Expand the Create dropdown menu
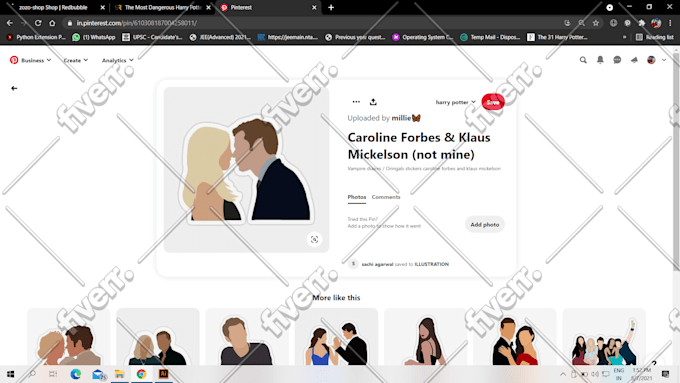 [75, 60]
